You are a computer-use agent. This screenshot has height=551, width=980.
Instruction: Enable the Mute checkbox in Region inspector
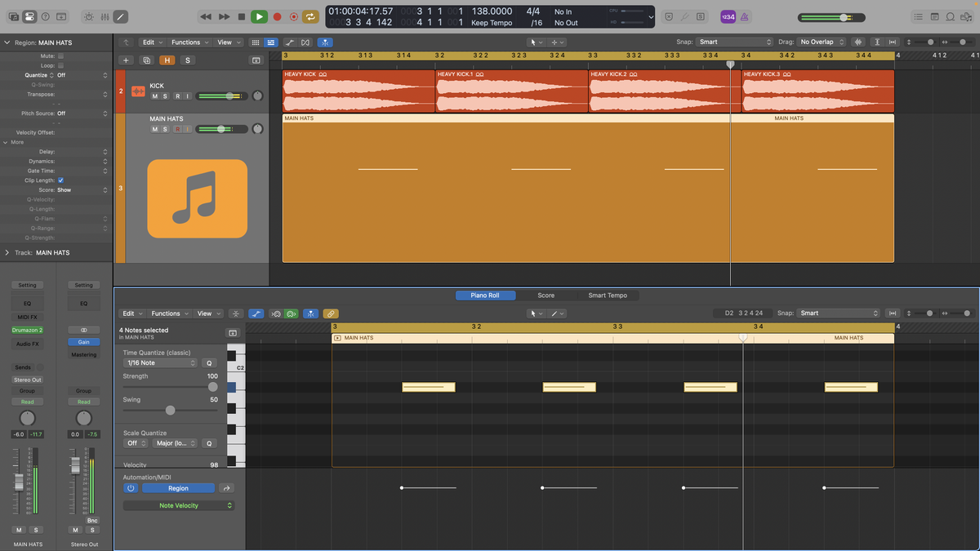[60, 56]
